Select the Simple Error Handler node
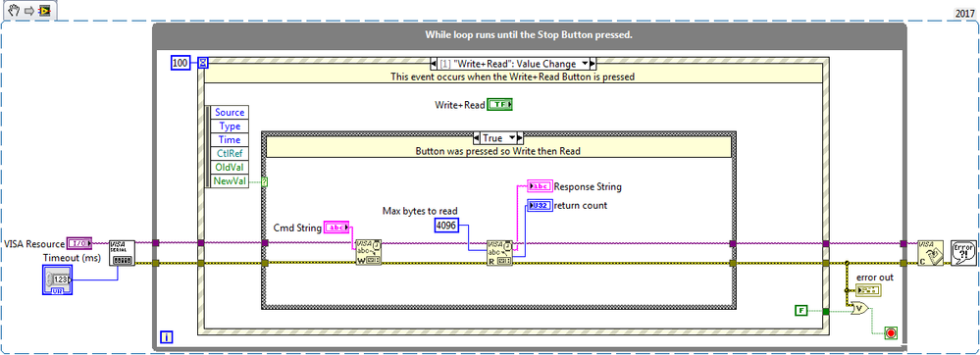The width and height of the screenshot is (980, 355). tap(963, 252)
